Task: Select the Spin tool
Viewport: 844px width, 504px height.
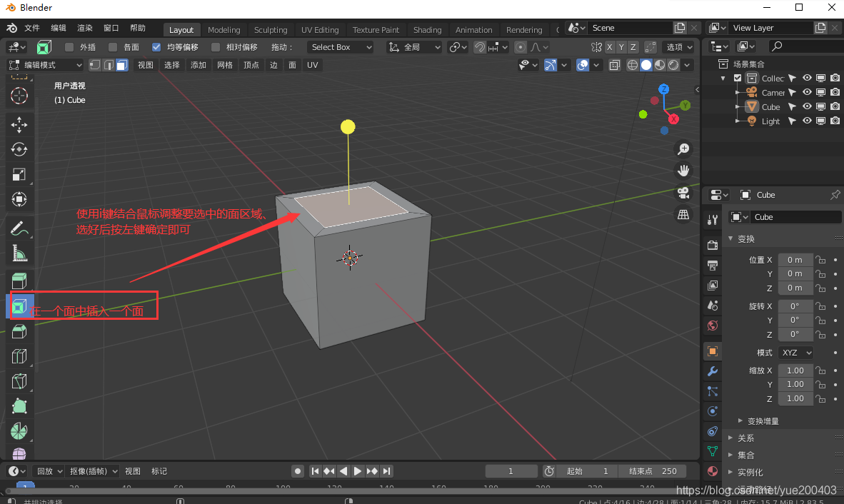Action: (19, 431)
